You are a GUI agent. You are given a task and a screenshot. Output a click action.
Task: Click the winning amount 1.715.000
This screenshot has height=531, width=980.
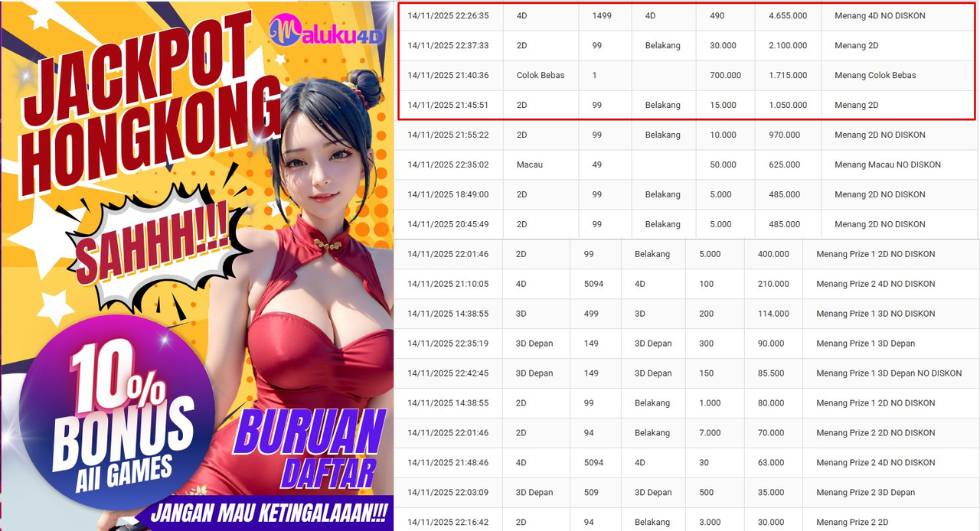788,75
